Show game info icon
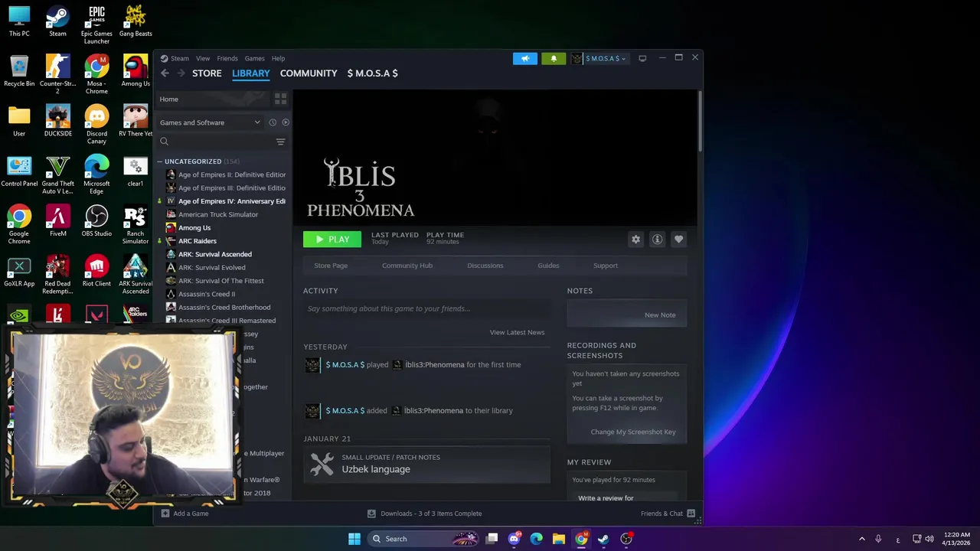 tap(657, 240)
